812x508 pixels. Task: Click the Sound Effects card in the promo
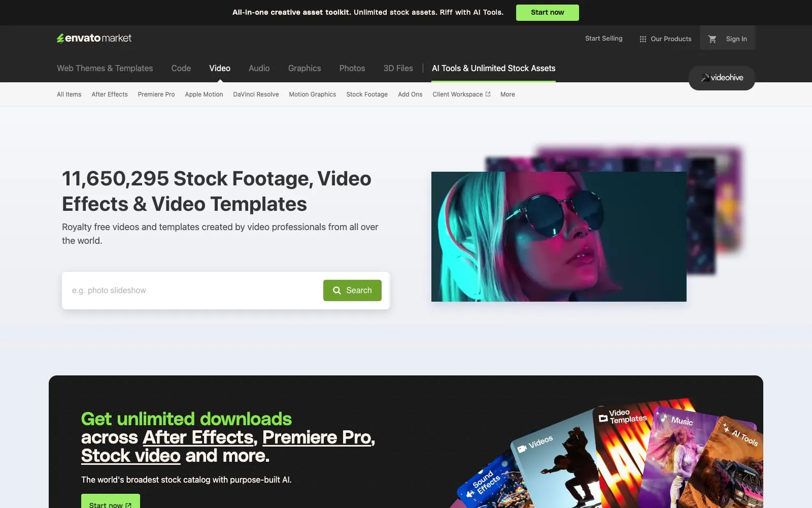pos(490,485)
